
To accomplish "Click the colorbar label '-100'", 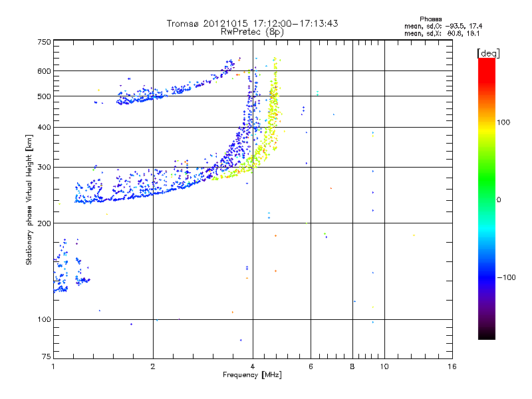I will pos(506,277).
